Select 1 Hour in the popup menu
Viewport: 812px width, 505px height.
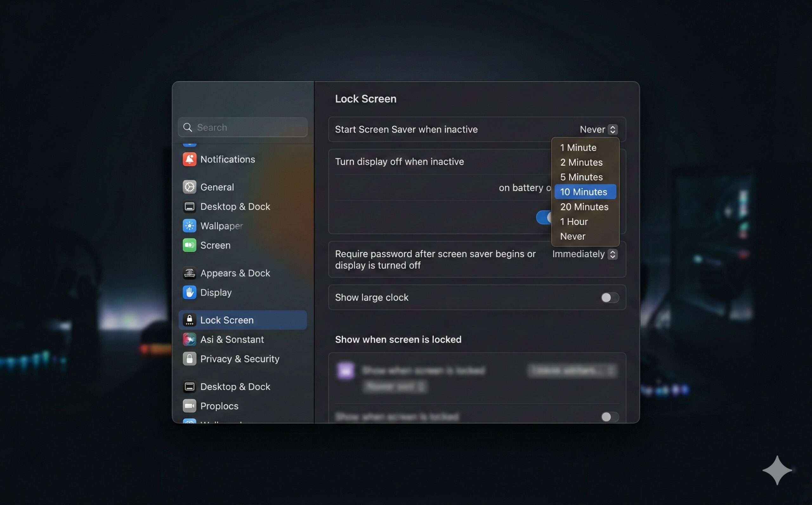(574, 221)
